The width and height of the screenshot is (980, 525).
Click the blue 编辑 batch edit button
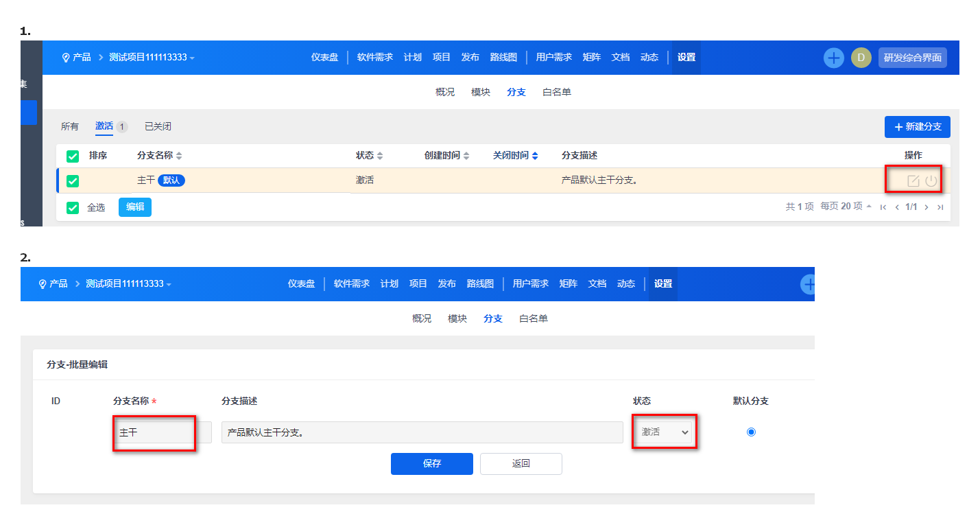[x=135, y=207]
